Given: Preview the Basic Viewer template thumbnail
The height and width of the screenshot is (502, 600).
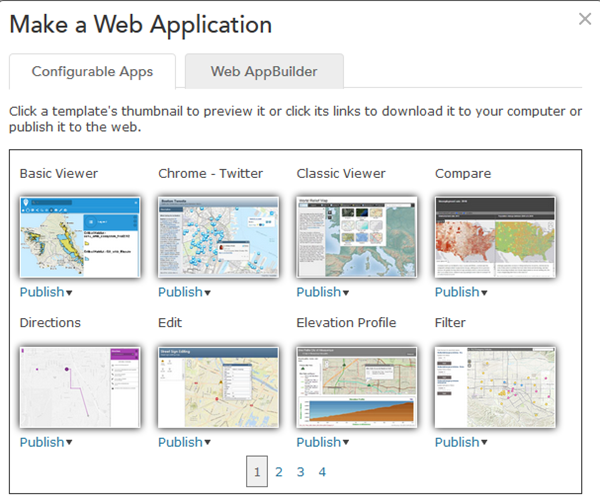Looking at the screenshot, I should coord(81,236).
